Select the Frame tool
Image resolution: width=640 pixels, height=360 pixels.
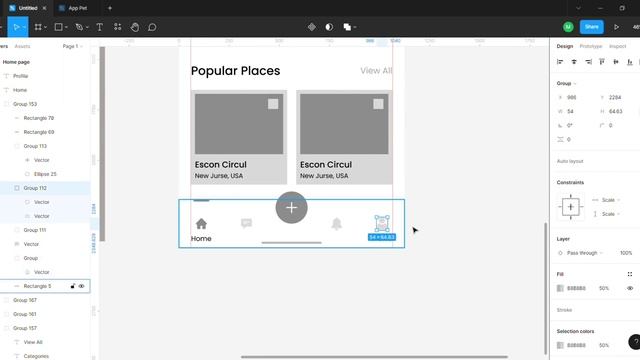click(x=38, y=27)
